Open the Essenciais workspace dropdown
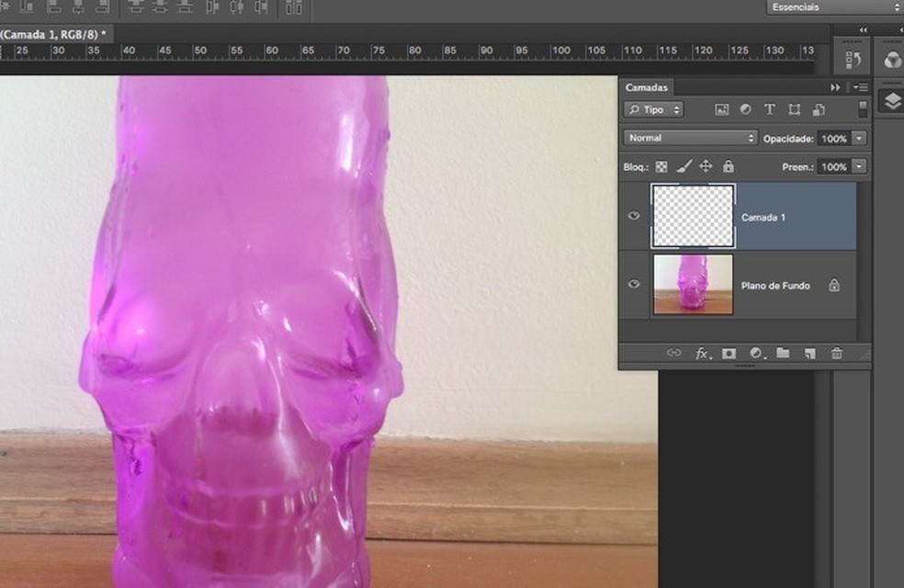Image resolution: width=904 pixels, height=588 pixels. click(x=834, y=7)
